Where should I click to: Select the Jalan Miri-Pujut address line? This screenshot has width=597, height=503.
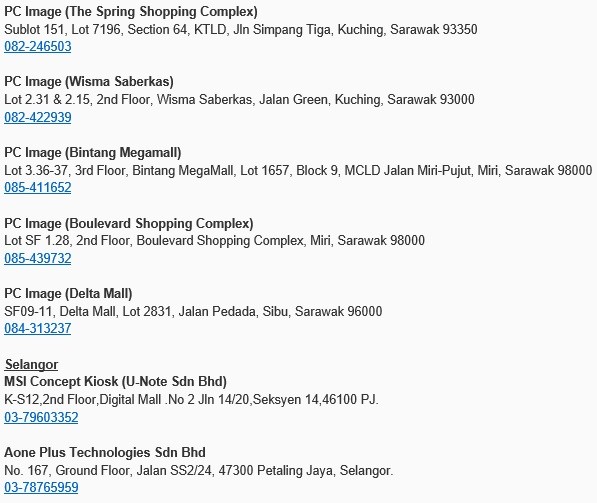tap(298, 170)
